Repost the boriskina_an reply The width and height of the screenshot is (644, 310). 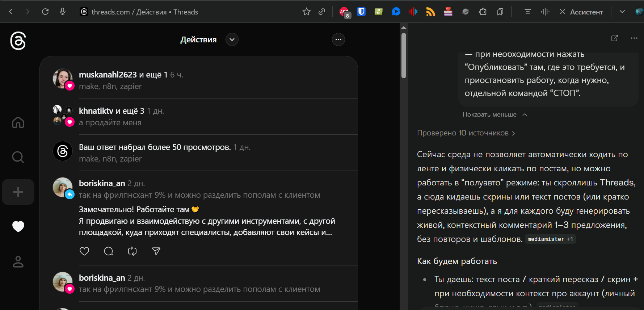(x=132, y=251)
